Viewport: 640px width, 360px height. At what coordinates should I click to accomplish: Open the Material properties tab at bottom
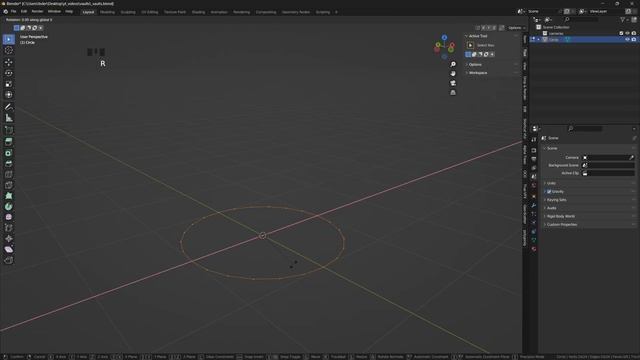[x=533, y=249]
